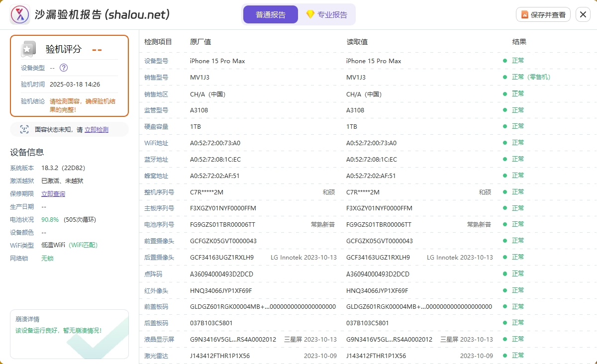Click the 立即检测 face detection link
Viewport: 597px width, 364px height.
97,129
